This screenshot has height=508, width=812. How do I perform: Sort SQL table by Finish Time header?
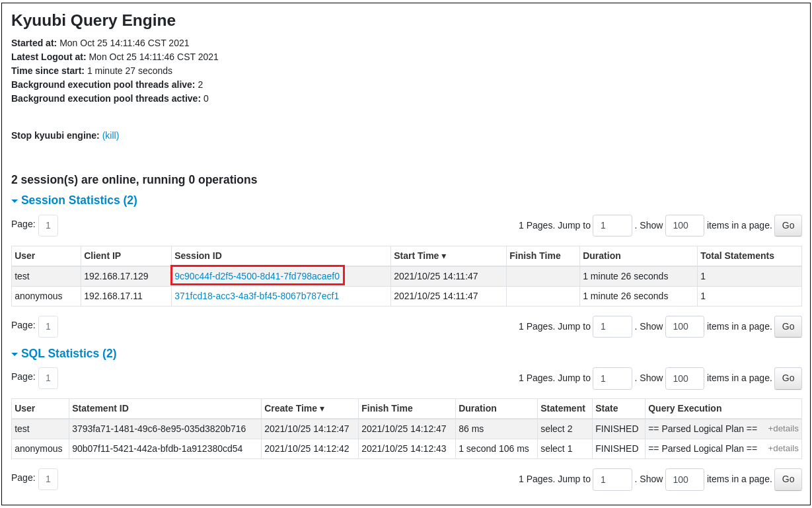(387, 408)
